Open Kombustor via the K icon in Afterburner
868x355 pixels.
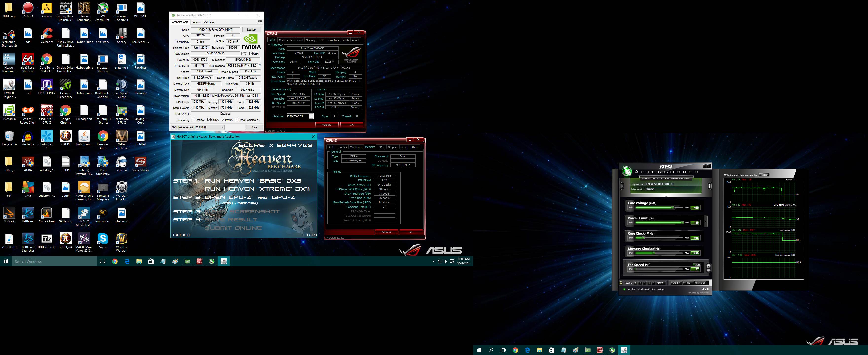[x=622, y=186]
